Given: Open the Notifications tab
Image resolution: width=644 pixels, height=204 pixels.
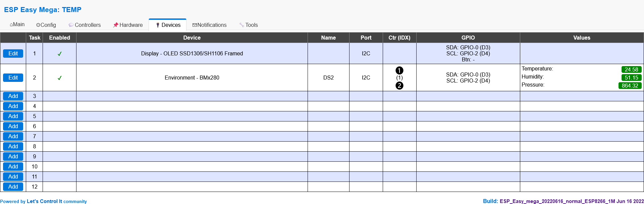Looking at the screenshot, I should [x=209, y=25].
